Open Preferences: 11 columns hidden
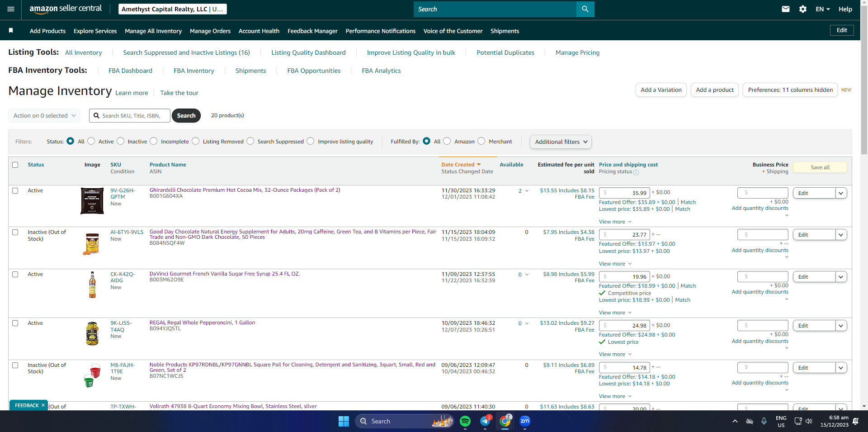Screen dimensions: 868x432 (x=790, y=90)
